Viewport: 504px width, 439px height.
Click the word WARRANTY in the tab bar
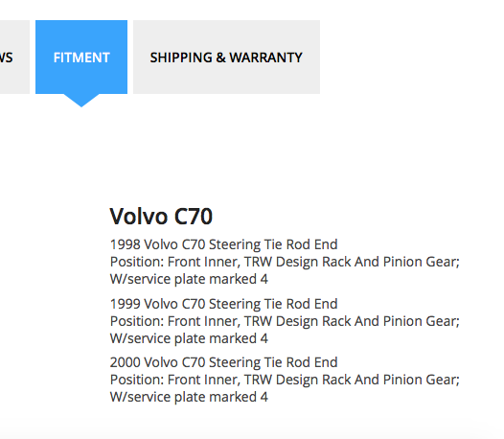(265, 58)
